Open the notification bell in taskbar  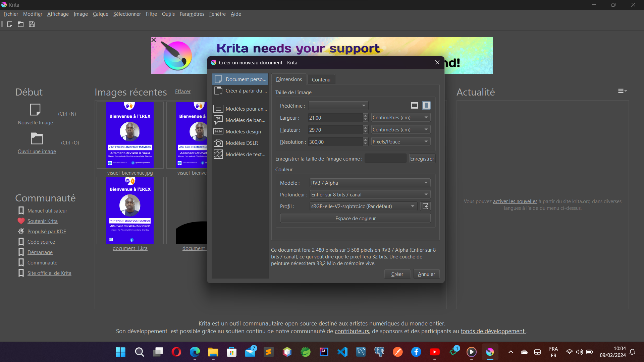click(x=632, y=352)
